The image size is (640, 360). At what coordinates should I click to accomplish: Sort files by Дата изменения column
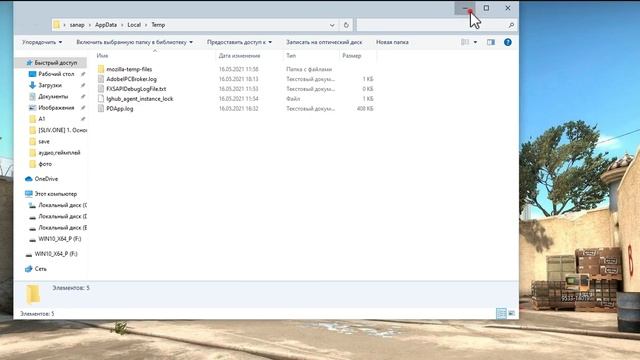[x=239, y=56]
